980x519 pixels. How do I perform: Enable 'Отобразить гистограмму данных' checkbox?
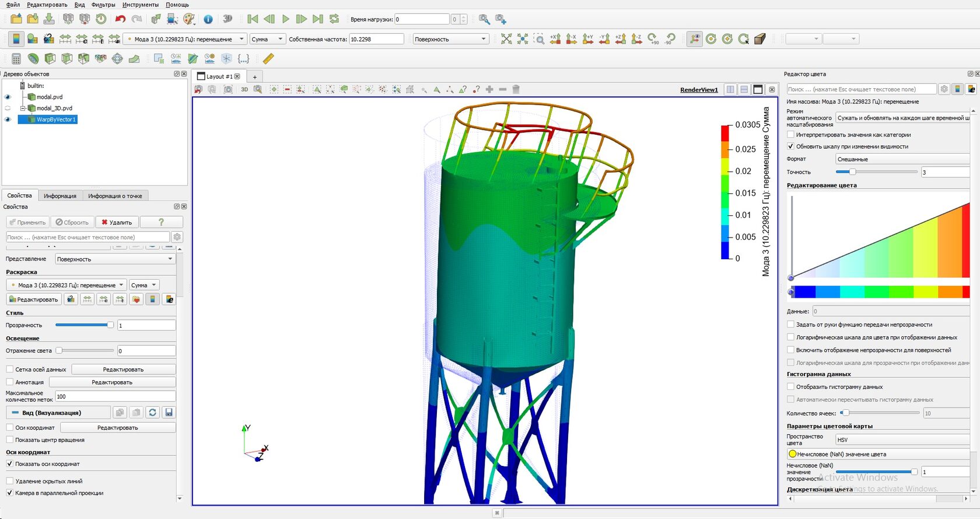click(791, 387)
